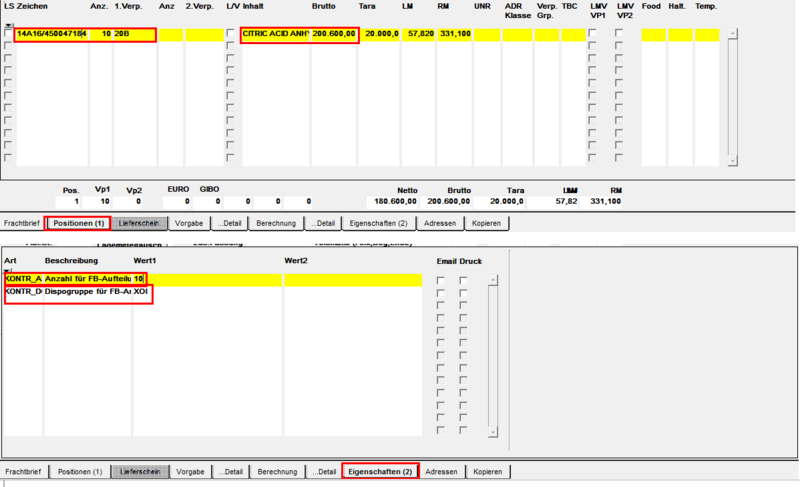Check the Email box for the KONTR_A row
800x487 pixels.
[x=440, y=280]
